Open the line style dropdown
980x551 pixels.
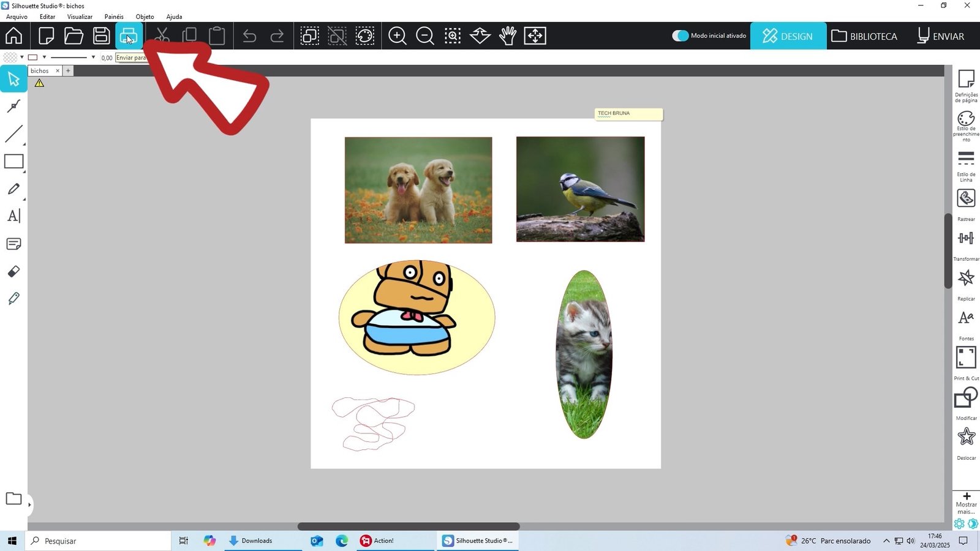92,57
